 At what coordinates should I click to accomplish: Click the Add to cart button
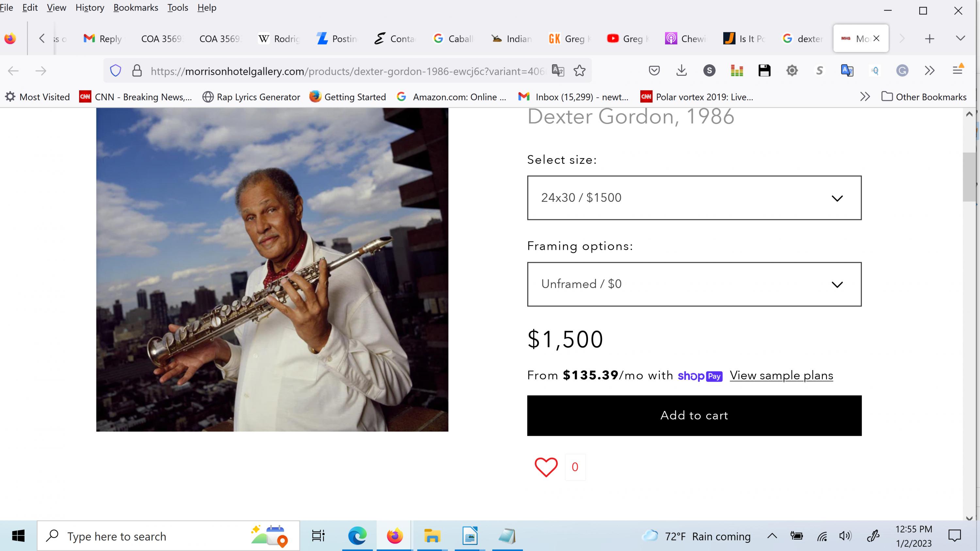click(694, 415)
